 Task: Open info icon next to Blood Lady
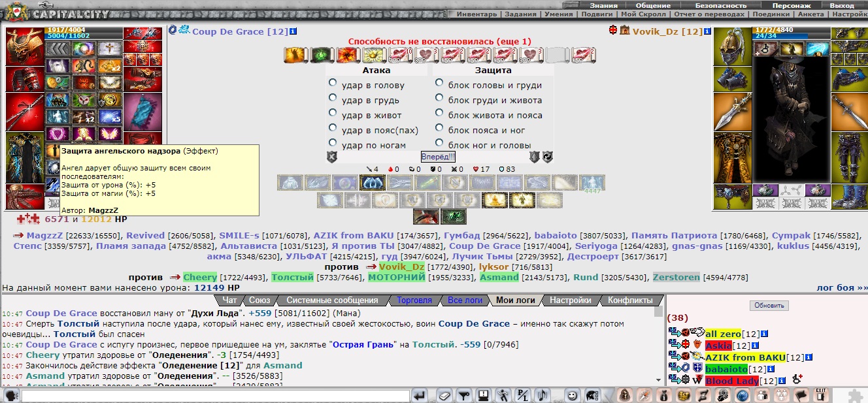tap(782, 381)
